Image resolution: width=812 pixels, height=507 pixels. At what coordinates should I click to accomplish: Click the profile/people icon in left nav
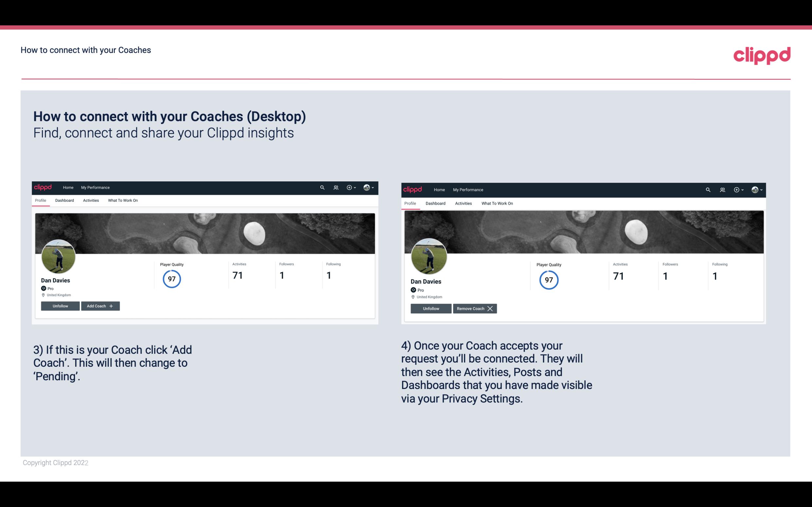(336, 188)
